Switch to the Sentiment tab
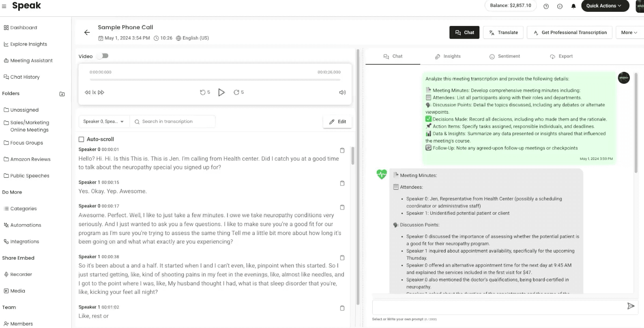 point(504,56)
